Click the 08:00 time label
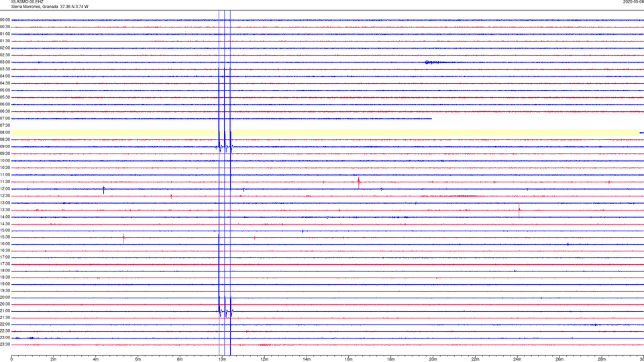The image size is (644, 362). (5, 133)
